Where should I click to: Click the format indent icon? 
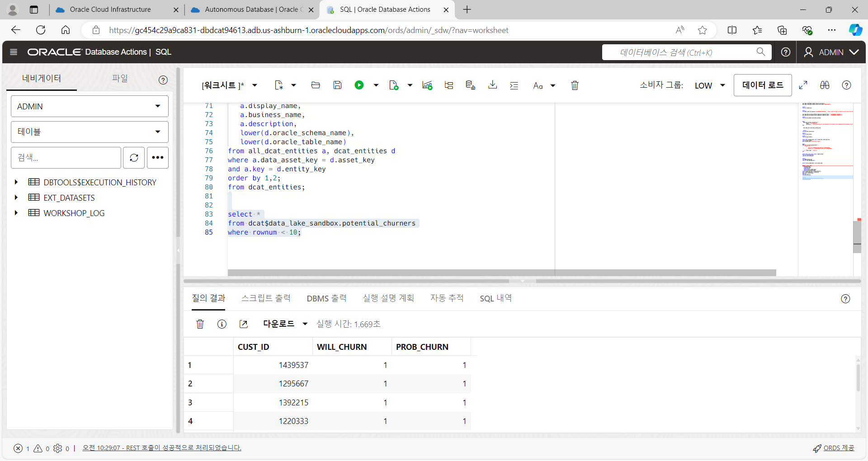(514, 85)
